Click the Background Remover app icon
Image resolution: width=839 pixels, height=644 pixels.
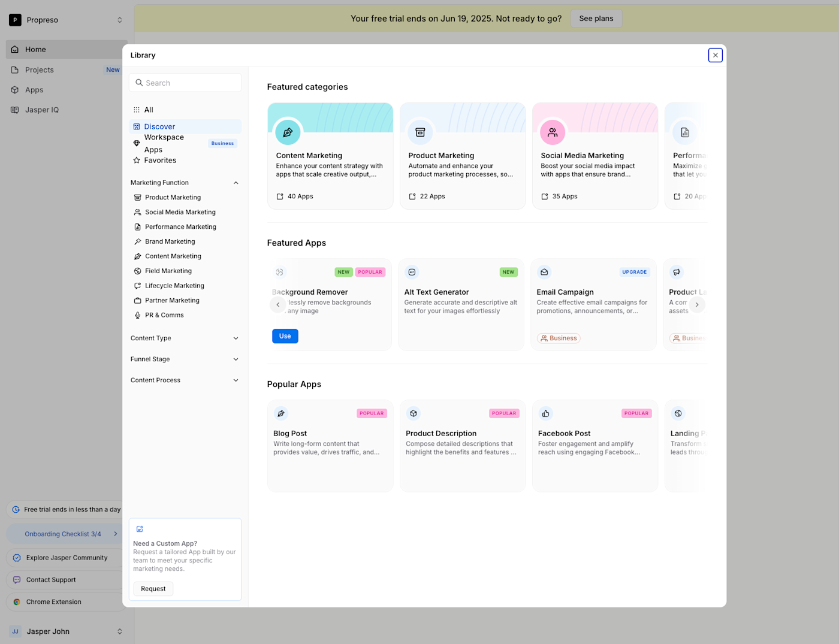click(279, 272)
